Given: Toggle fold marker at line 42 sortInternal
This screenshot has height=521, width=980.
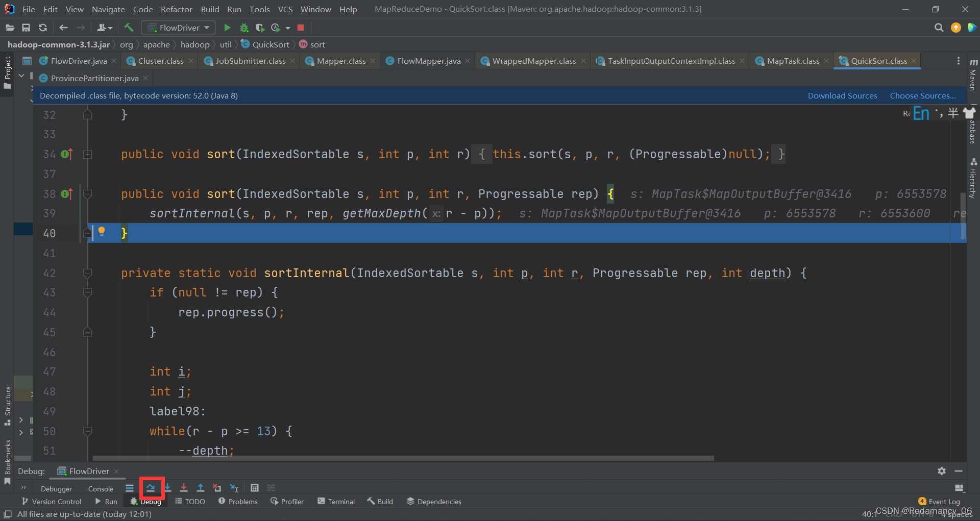Looking at the screenshot, I should [87, 273].
